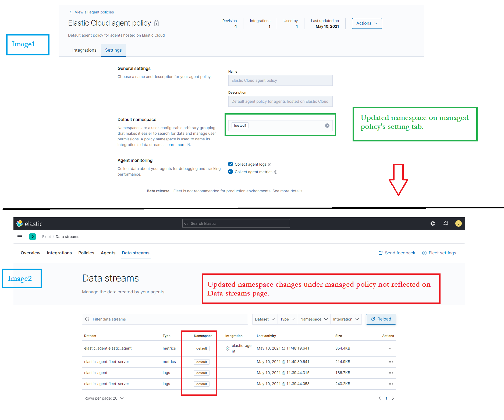504x420 pixels.
Task: Uncheck Collect agent logs
Action: click(x=230, y=164)
